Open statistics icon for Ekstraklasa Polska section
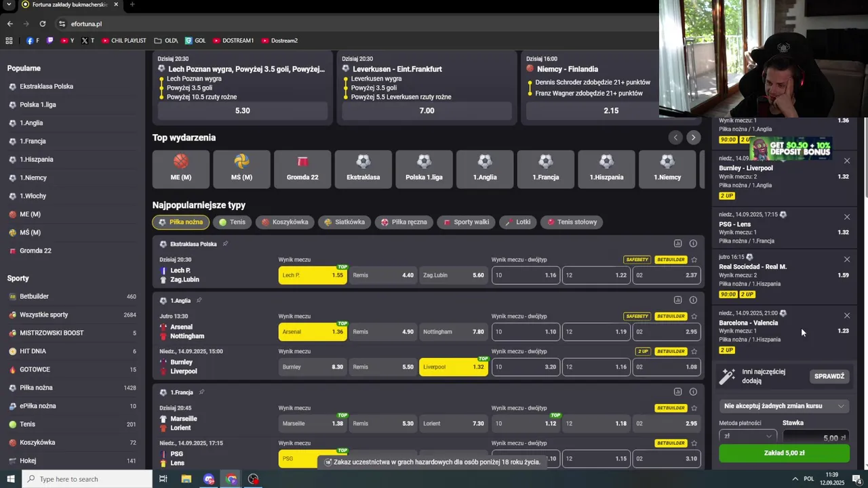This screenshot has width=868, height=488. click(x=677, y=243)
